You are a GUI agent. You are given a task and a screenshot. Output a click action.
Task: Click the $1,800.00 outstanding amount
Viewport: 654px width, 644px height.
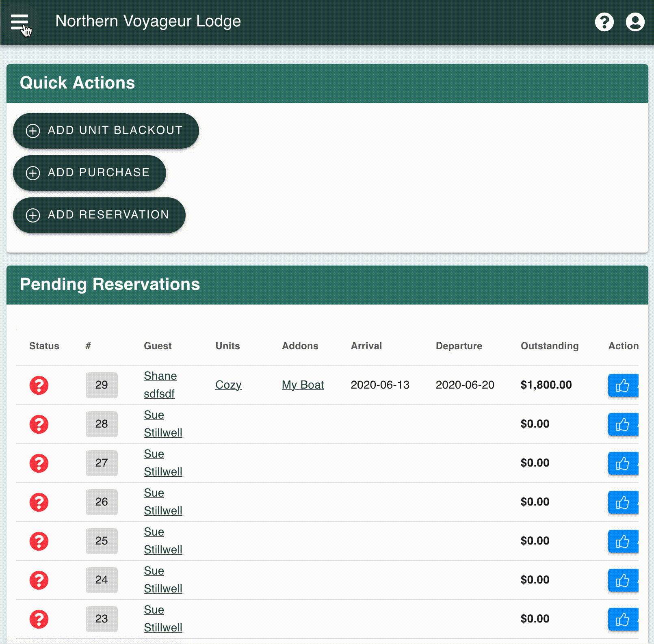pos(546,385)
